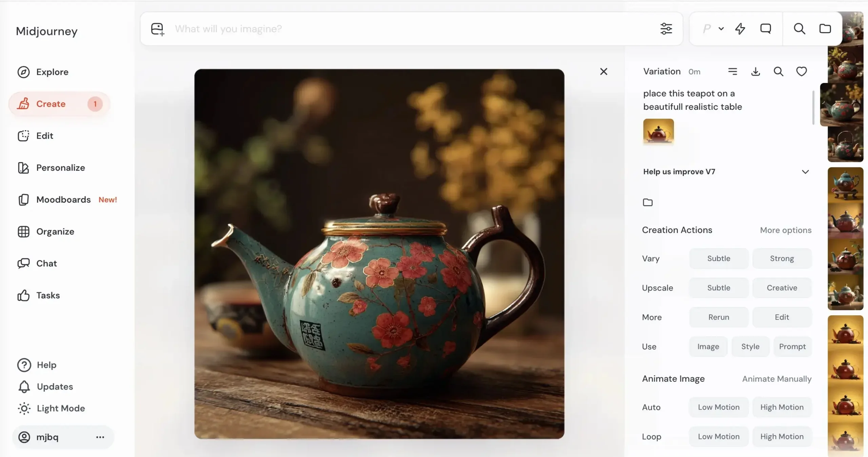Click the magnifier icon beside Variation
Image resolution: width=868 pixels, height=457 pixels.
point(778,72)
